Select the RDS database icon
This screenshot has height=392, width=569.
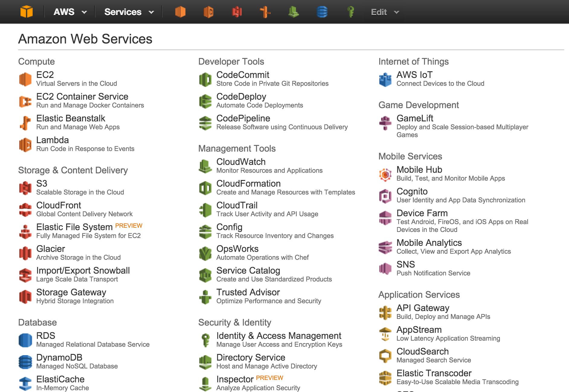click(25, 340)
